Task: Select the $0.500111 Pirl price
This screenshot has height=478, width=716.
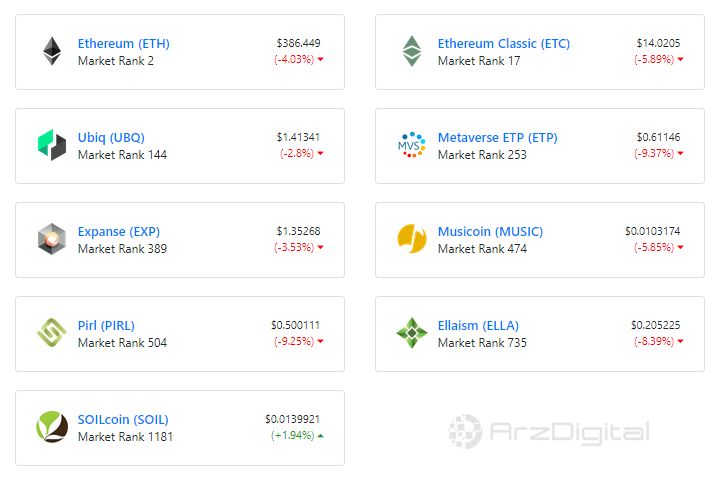Action: (x=295, y=325)
